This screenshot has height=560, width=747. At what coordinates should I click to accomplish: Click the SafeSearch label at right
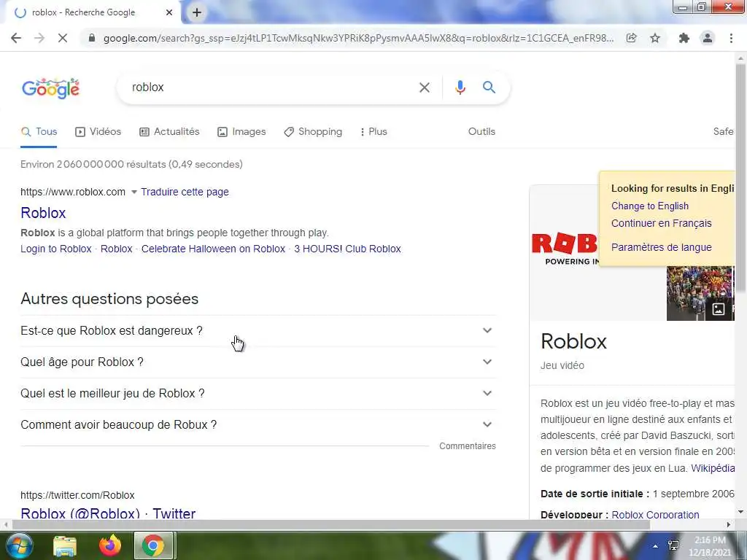[723, 131]
